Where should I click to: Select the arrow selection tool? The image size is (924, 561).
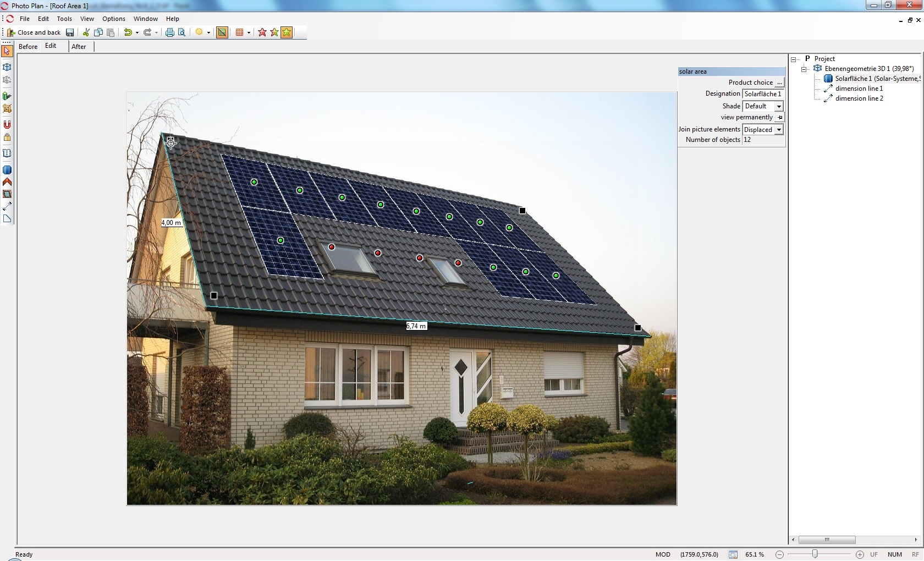(x=7, y=51)
